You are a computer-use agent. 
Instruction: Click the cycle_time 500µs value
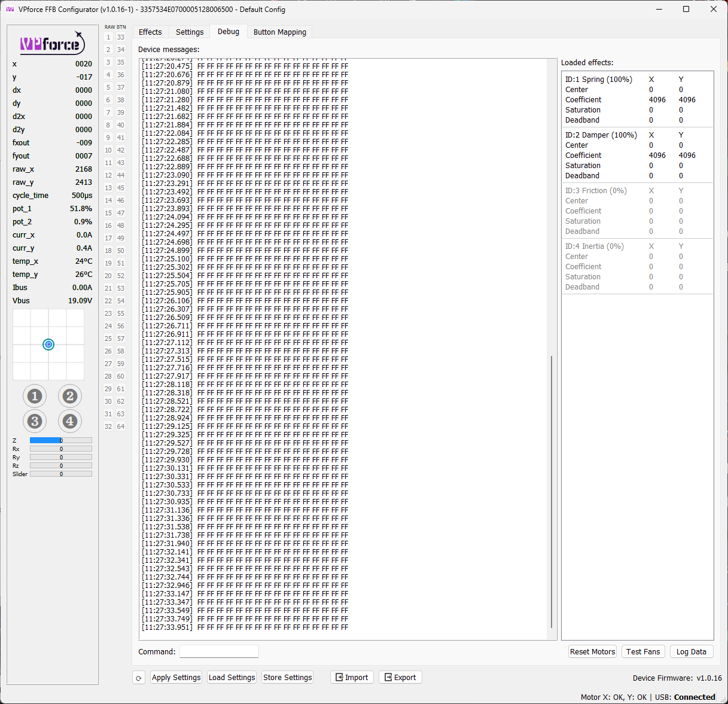(x=82, y=196)
